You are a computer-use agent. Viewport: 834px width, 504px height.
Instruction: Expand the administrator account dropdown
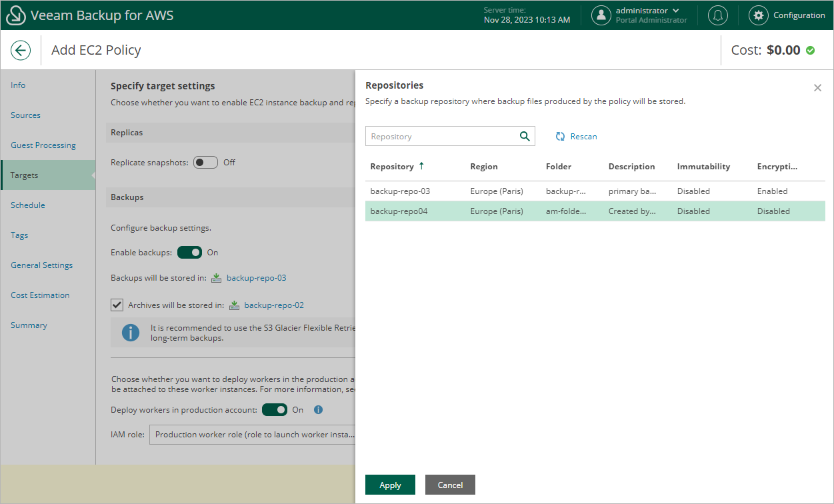coord(676,11)
